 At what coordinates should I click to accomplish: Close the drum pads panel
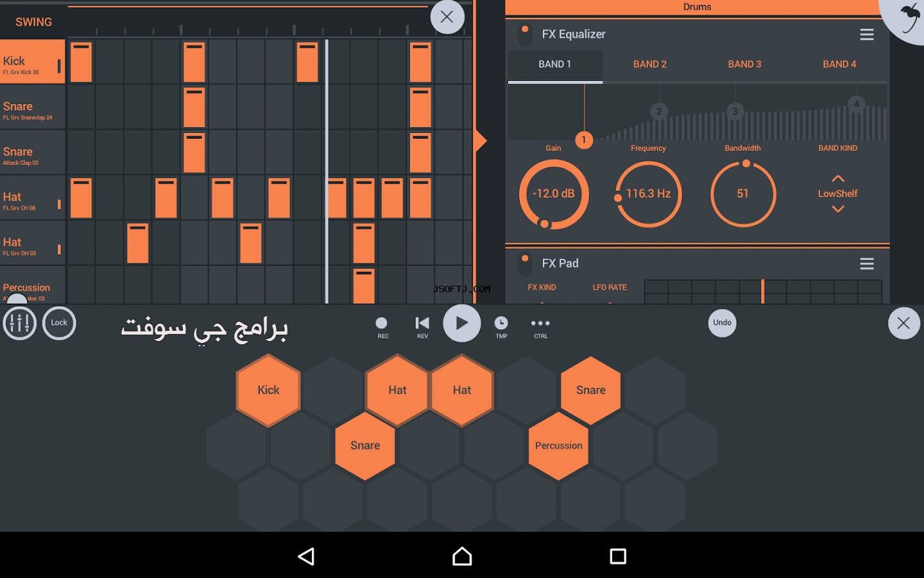[903, 323]
